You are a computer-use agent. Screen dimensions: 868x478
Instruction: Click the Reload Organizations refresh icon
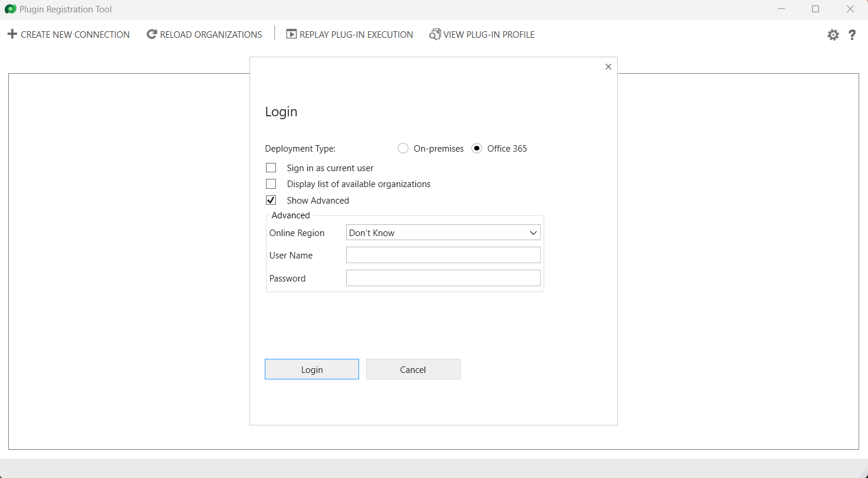tap(152, 34)
